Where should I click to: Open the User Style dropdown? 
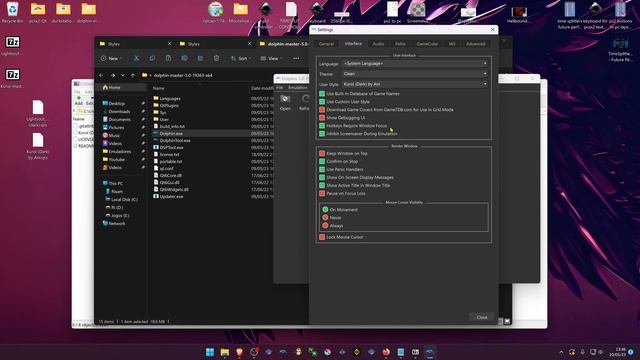(415, 84)
